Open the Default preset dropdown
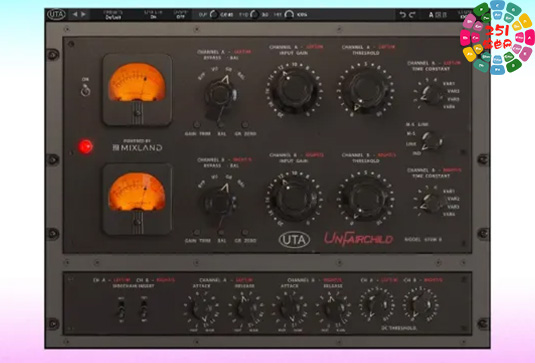The height and width of the screenshot is (363, 535). [113, 15]
